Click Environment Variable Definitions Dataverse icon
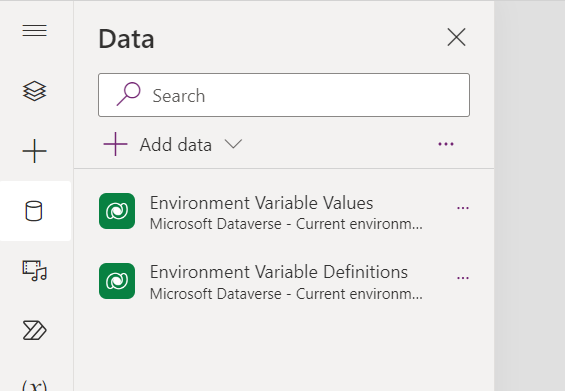Viewport: 565px width, 391px height. (117, 281)
